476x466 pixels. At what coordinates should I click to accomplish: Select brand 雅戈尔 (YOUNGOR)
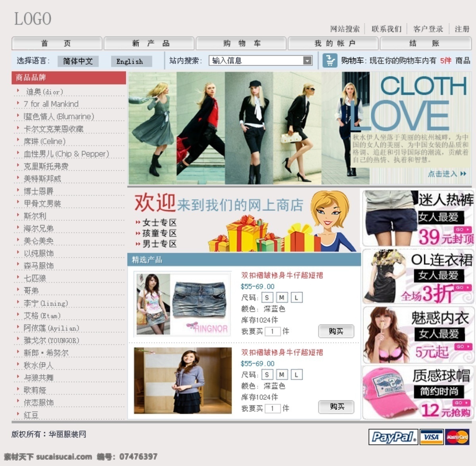tap(51, 340)
